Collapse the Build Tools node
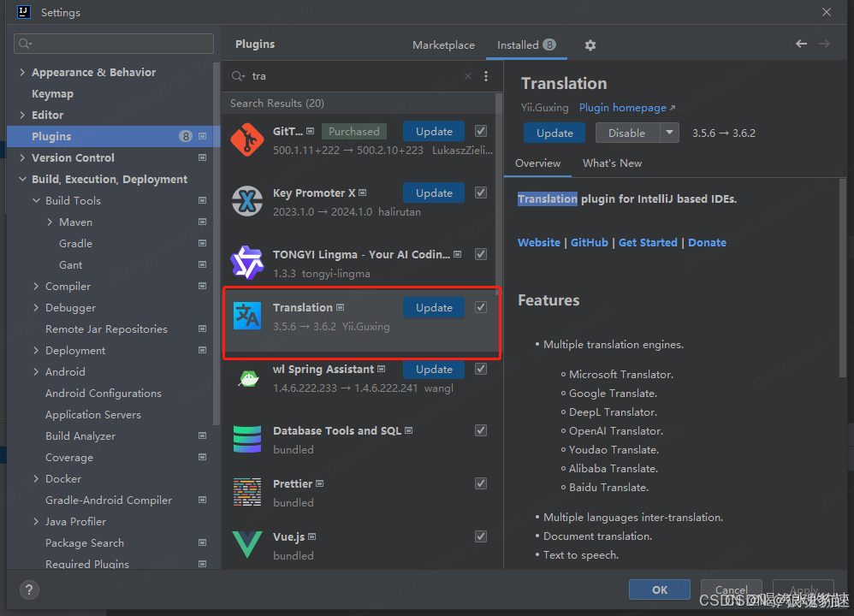This screenshot has height=616, width=854. click(37, 201)
